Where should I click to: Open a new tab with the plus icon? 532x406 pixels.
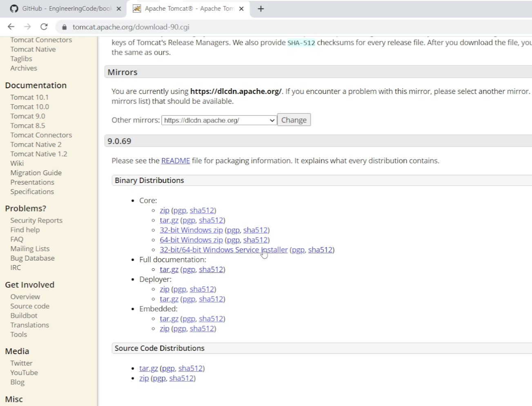(261, 9)
